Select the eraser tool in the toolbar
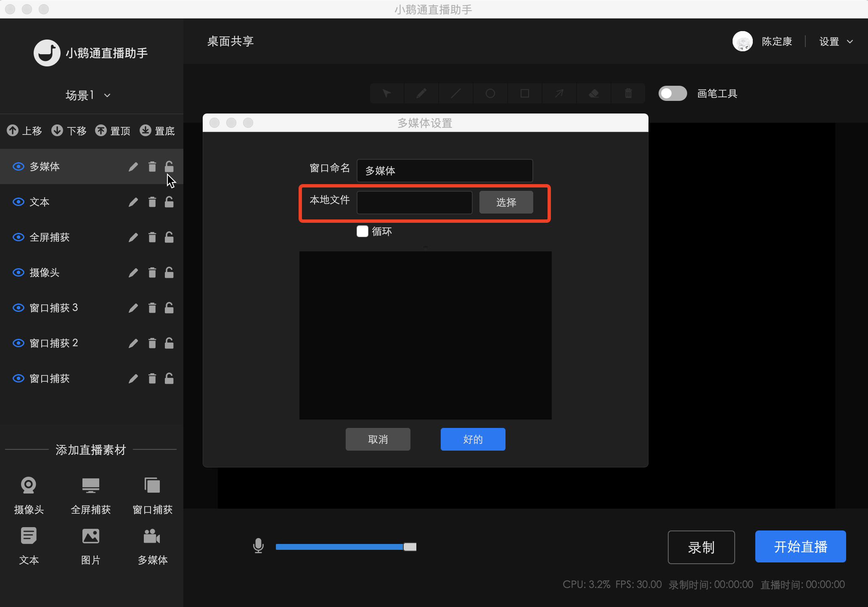This screenshot has width=868, height=607. [593, 93]
